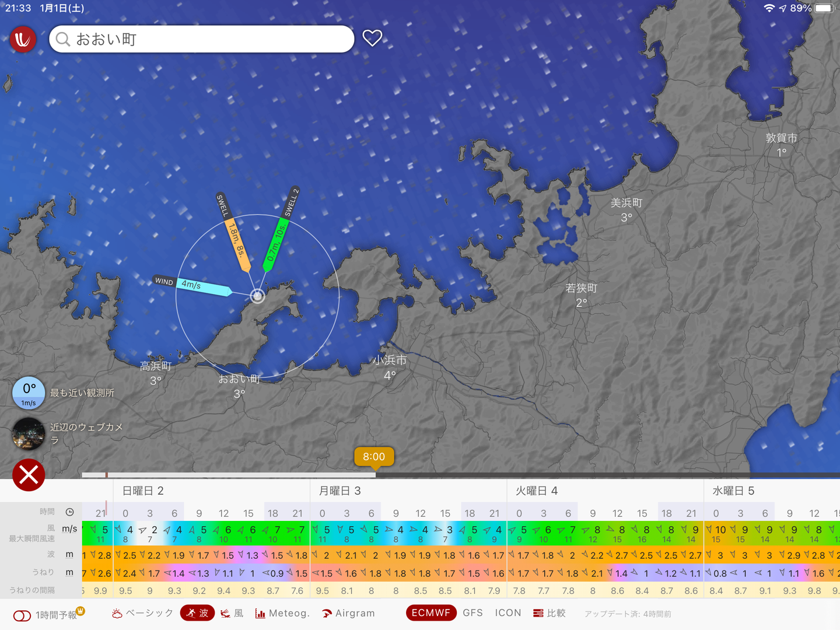Select the GFS forecast model
Viewport: 840px width, 630px height.
473,613
